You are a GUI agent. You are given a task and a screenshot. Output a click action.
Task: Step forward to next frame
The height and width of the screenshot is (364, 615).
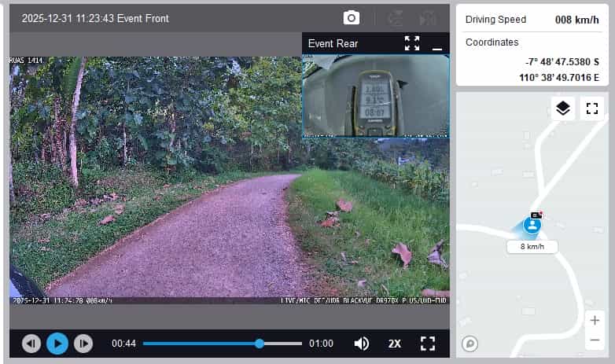tap(83, 344)
